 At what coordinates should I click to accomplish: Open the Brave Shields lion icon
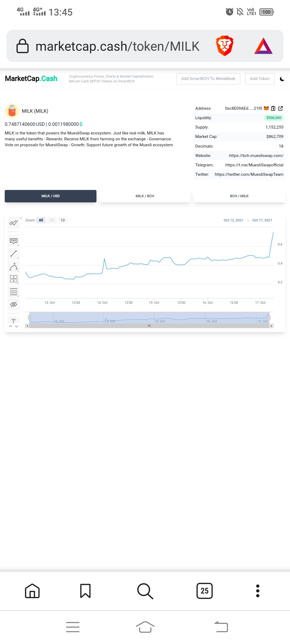(x=225, y=46)
